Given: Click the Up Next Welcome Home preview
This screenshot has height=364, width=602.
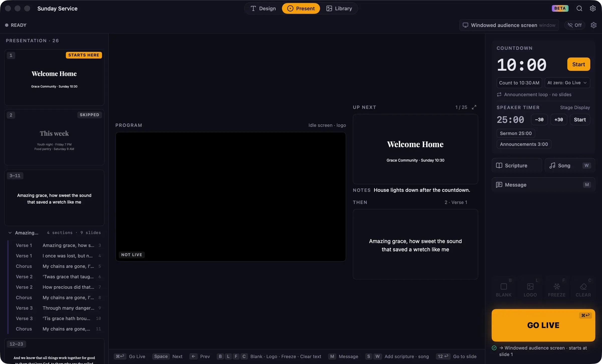Looking at the screenshot, I should coord(415,149).
